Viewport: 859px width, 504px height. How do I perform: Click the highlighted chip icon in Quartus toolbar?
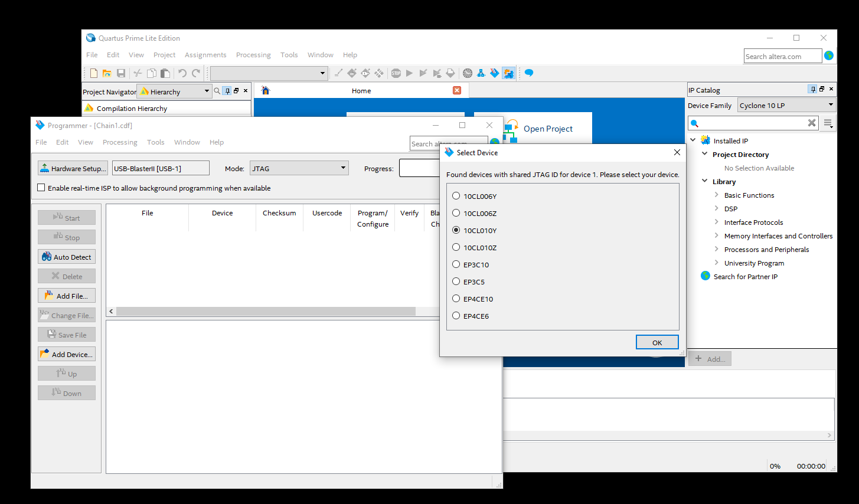click(508, 73)
